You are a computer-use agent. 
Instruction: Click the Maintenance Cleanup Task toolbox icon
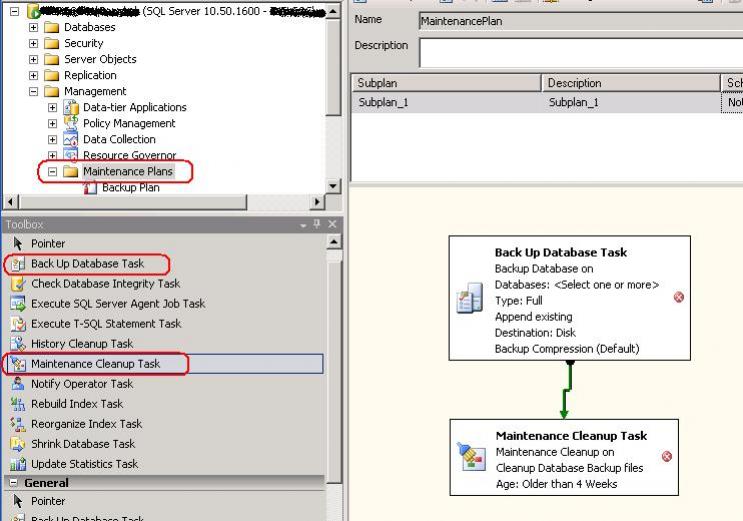(18, 364)
